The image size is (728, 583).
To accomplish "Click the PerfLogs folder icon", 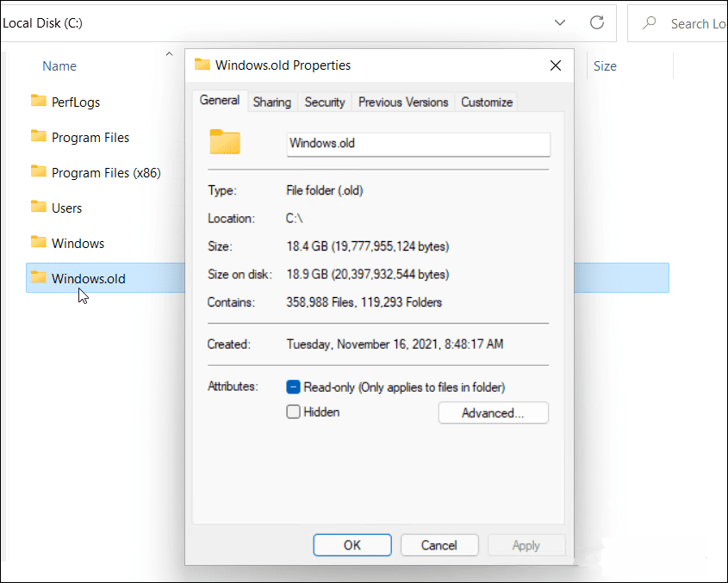I will coord(39,101).
